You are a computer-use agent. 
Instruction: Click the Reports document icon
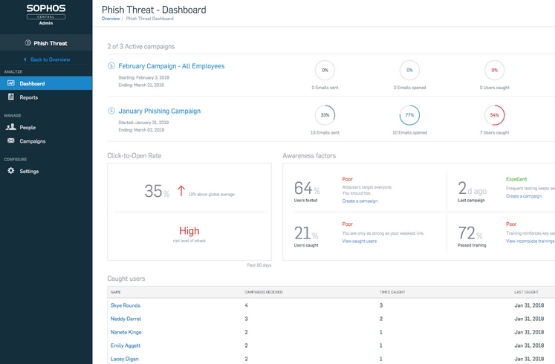coord(11,97)
